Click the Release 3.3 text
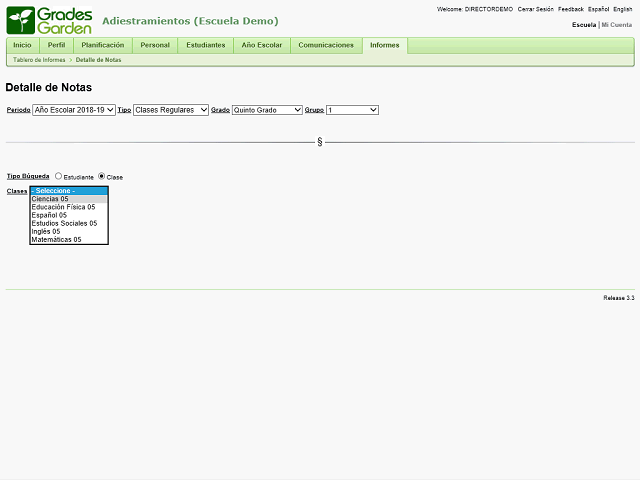This screenshot has width=640, height=480. pyautogui.click(x=619, y=298)
